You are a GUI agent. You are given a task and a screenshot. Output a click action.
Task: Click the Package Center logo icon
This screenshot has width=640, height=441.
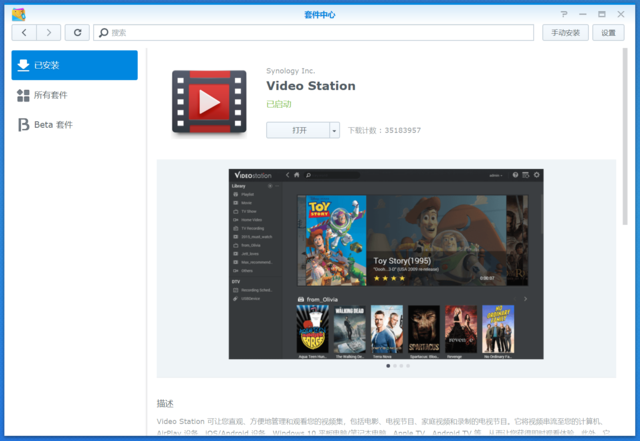(19, 14)
